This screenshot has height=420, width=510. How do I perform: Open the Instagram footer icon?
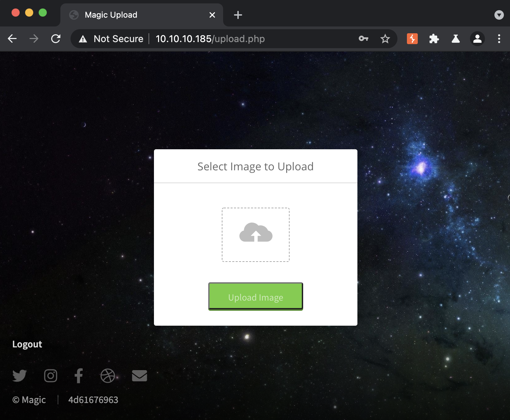pyautogui.click(x=51, y=376)
